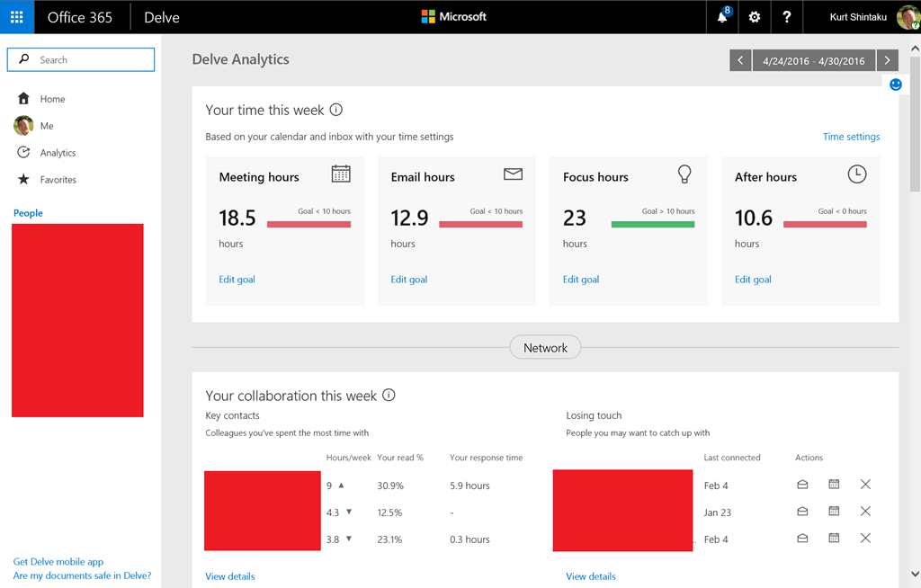
Task: Remove the Jan 23 contact with the X
Action: click(865, 512)
